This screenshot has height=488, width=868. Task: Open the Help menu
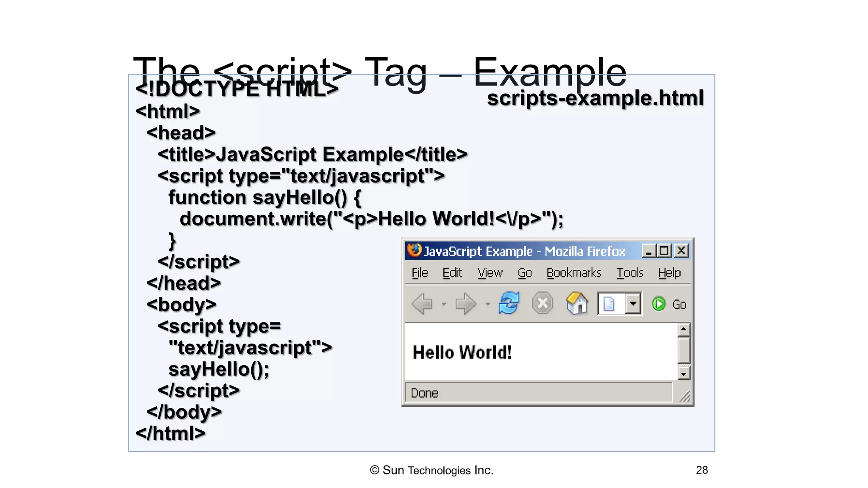[670, 273]
